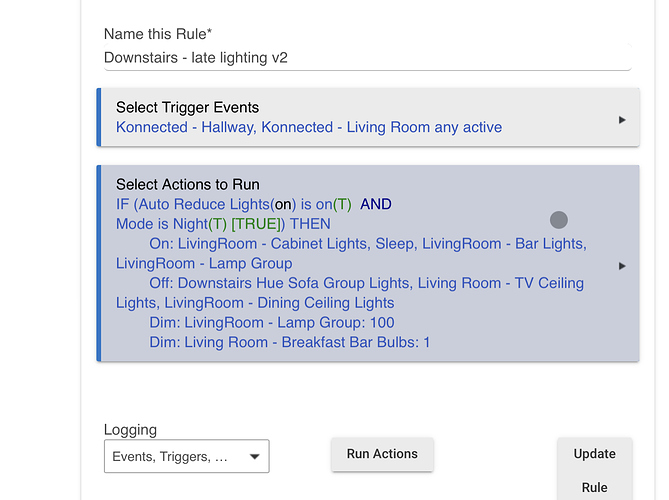The image size is (669, 500).
Task: Click the gray circle in actions panel
Action: (559, 220)
